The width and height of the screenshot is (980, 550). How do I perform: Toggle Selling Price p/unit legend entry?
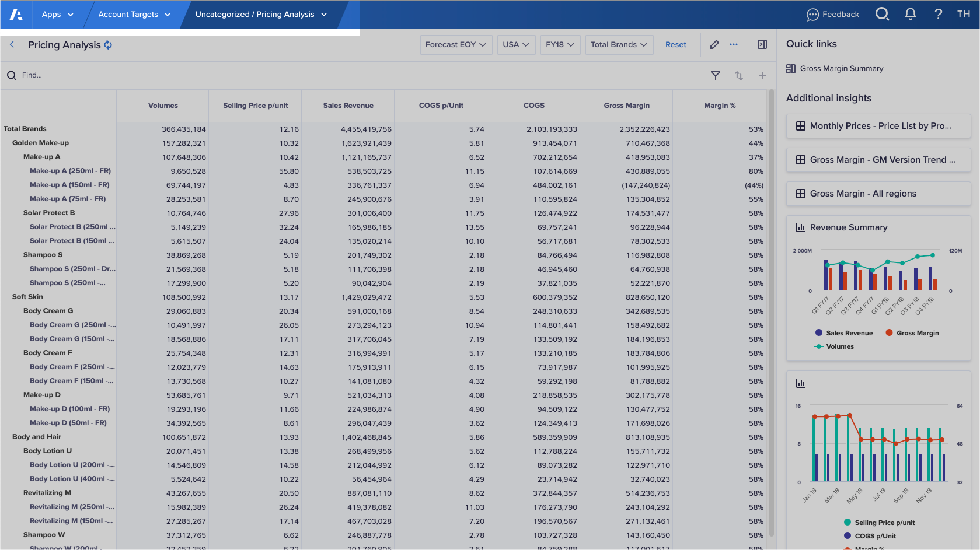coord(879,523)
